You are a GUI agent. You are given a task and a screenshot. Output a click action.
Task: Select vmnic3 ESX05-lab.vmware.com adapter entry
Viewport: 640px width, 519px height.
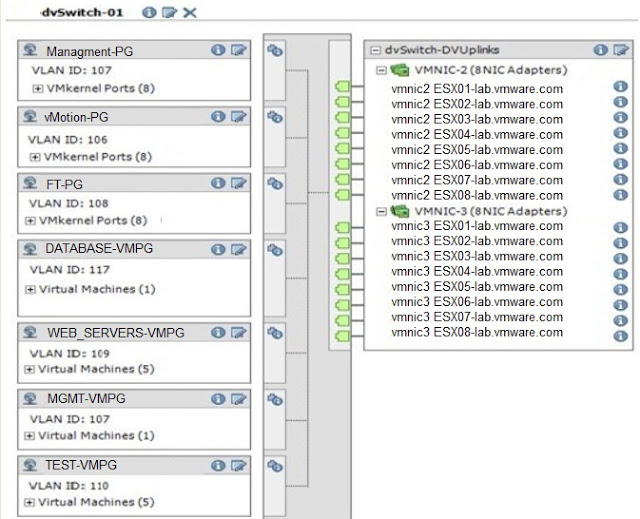click(477, 287)
